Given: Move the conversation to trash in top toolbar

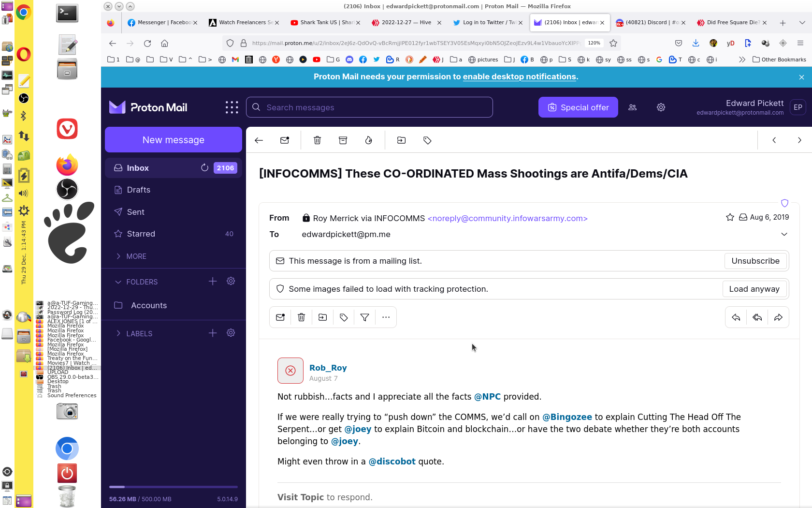Looking at the screenshot, I should [317, 140].
